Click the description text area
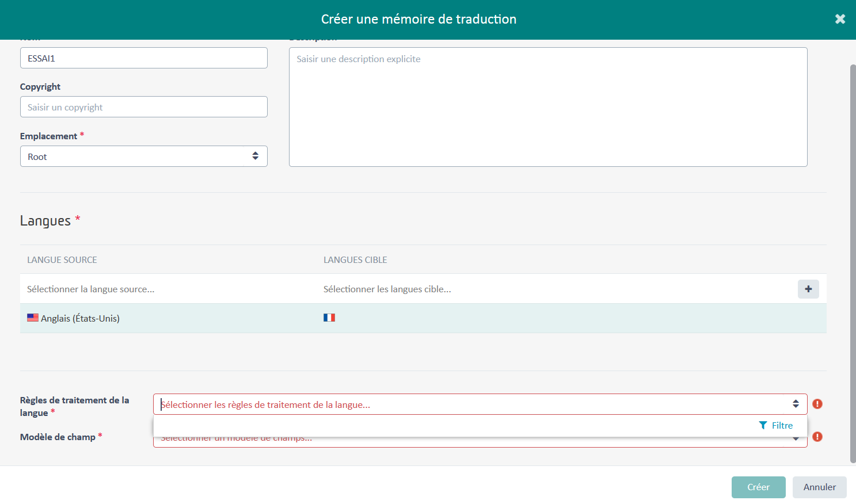Viewport: 856px width, 504px height. [548, 106]
